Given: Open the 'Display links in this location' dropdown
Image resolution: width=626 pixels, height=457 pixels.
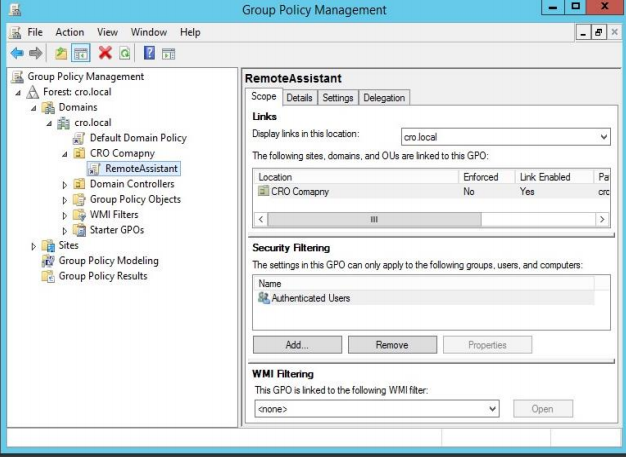Looking at the screenshot, I should click(603, 136).
